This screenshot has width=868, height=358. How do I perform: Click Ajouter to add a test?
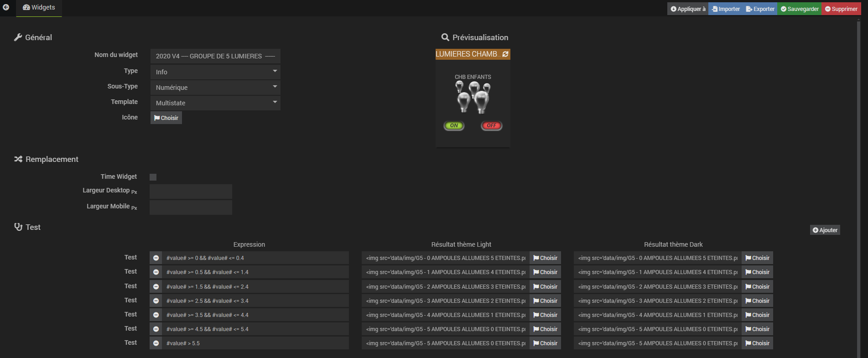coord(825,230)
